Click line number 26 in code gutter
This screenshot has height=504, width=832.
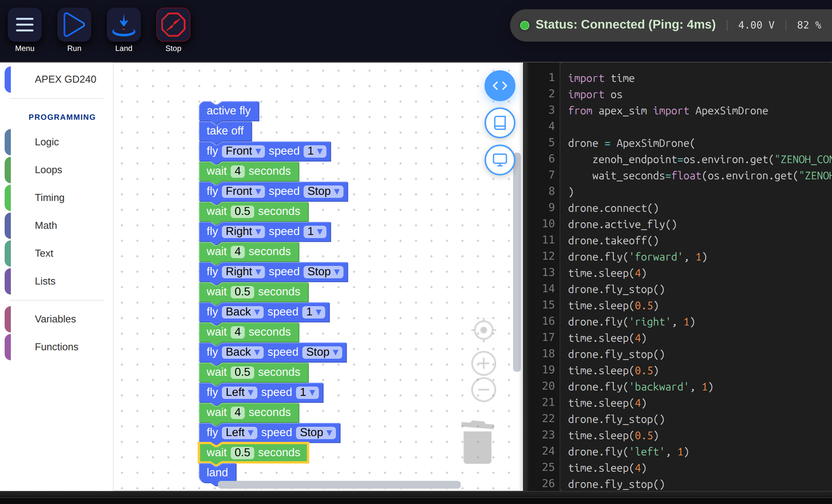point(548,483)
